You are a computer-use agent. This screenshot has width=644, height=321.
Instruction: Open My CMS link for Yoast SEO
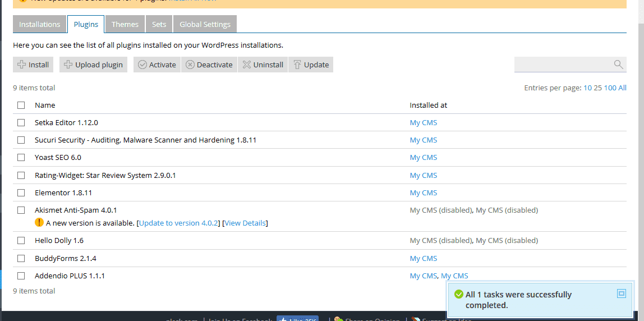(424, 158)
